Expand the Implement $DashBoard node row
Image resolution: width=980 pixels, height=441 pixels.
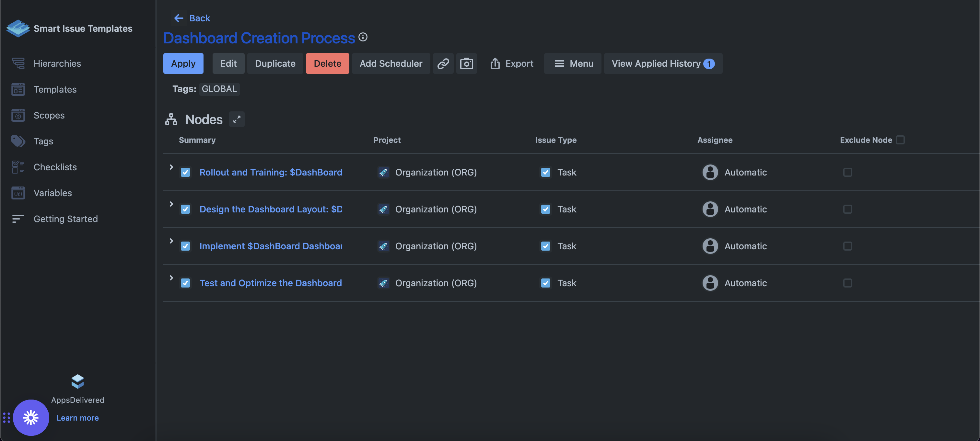click(x=171, y=241)
